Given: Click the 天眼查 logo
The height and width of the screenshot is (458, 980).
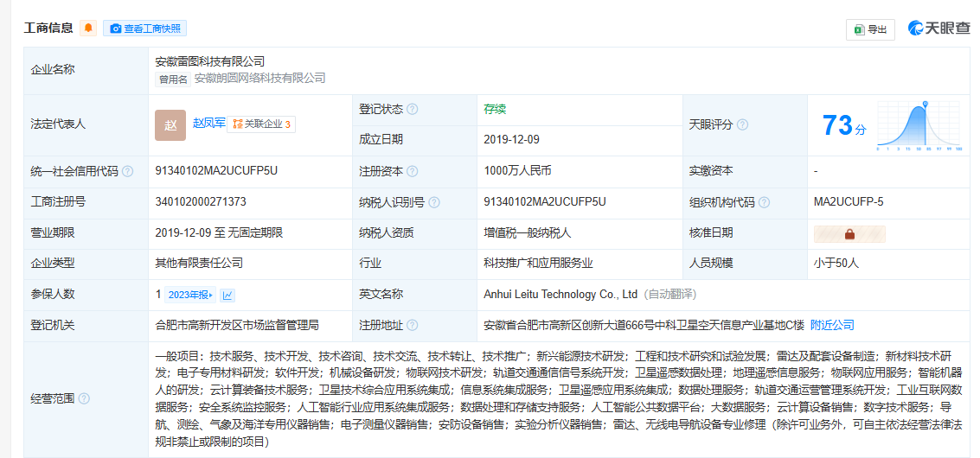Looking at the screenshot, I should (938, 29).
